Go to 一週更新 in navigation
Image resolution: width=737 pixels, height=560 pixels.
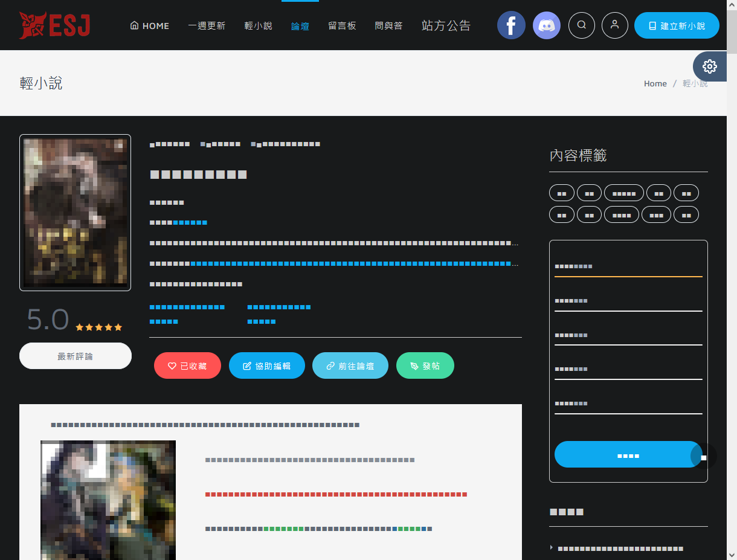coord(207,26)
